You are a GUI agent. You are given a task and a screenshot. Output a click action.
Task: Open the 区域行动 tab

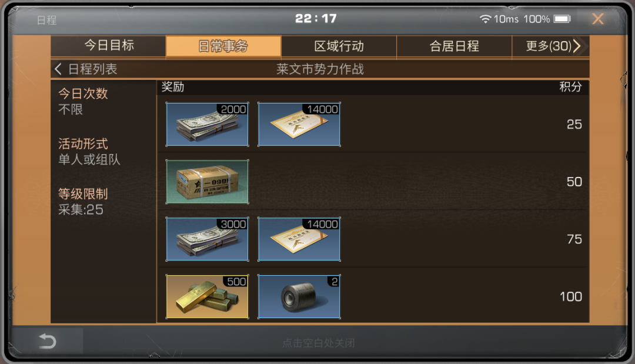pyautogui.click(x=339, y=46)
